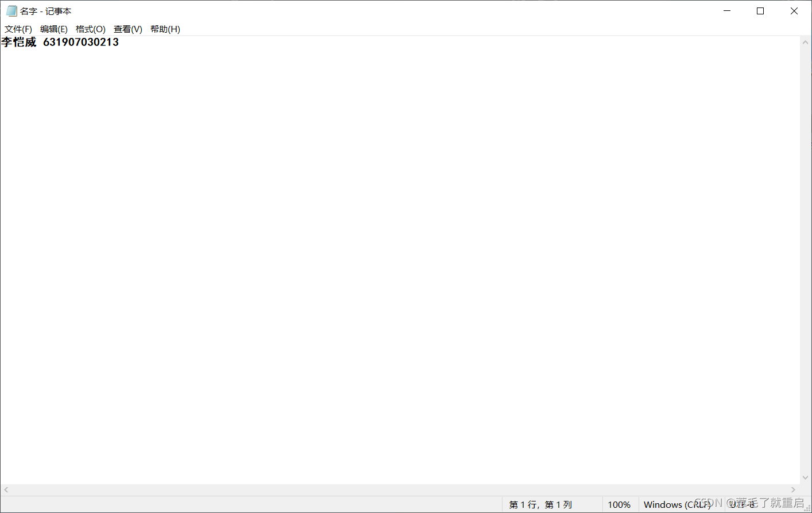
Task: Close the Notepad window
Action: 794,11
